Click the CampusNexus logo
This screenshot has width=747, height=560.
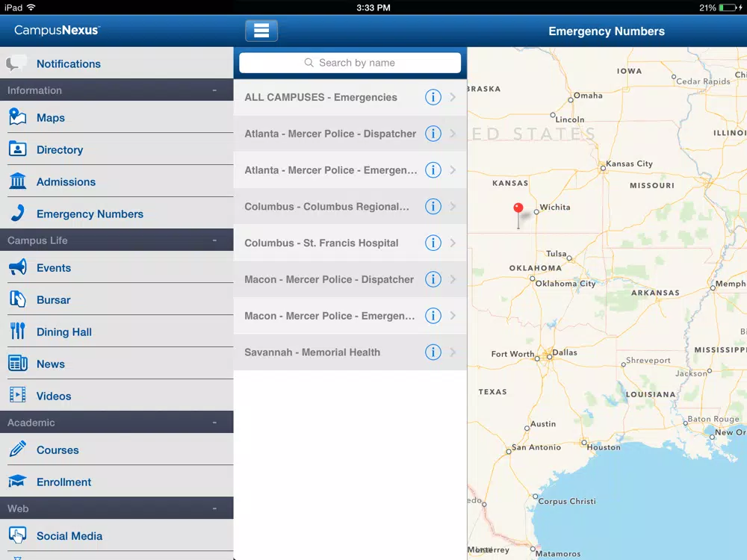(x=58, y=31)
